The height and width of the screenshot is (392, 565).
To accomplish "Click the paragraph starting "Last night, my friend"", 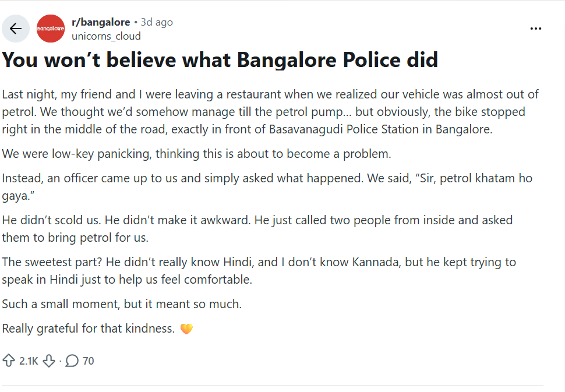I will pos(262,111).
